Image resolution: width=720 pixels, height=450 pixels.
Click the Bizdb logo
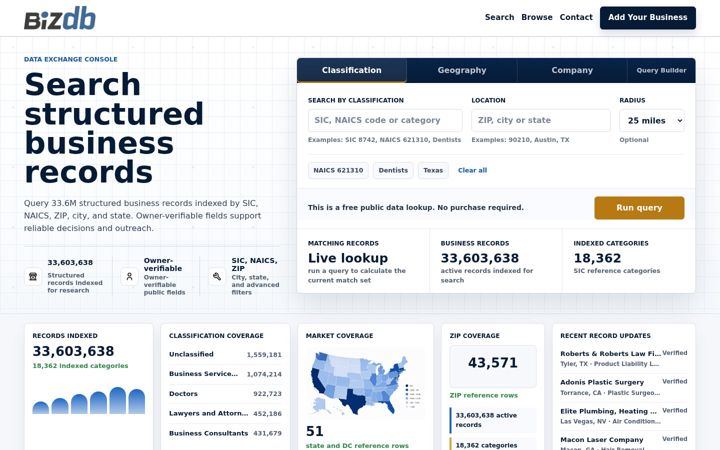pyautogui.click(x=60, y=18)
